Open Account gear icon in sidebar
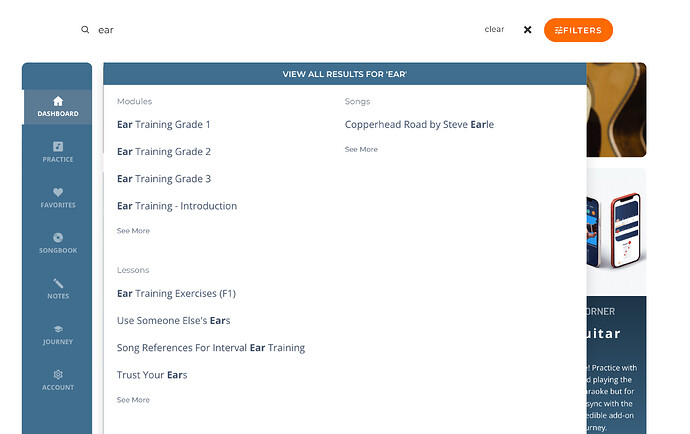This screenshot has width=690, height=434. [x=57, y=375]
